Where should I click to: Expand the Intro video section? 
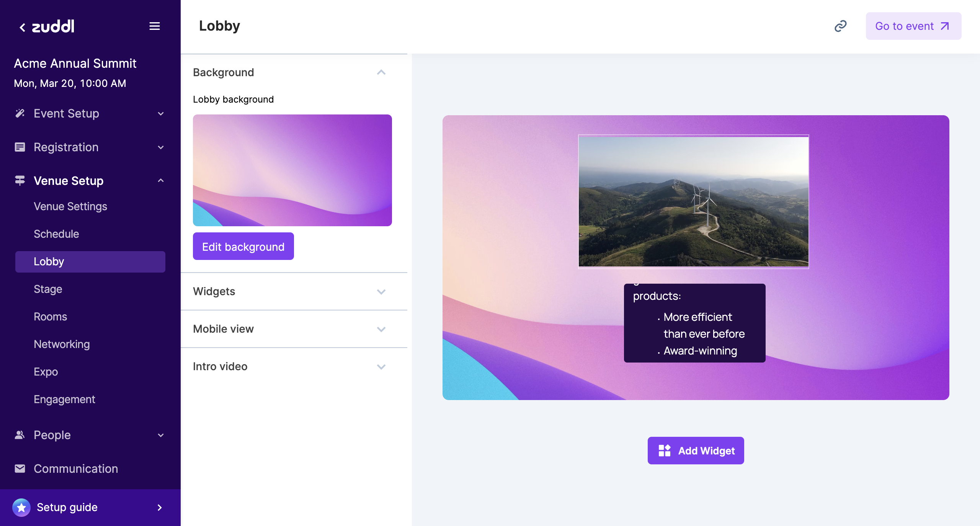coord(381,367)
